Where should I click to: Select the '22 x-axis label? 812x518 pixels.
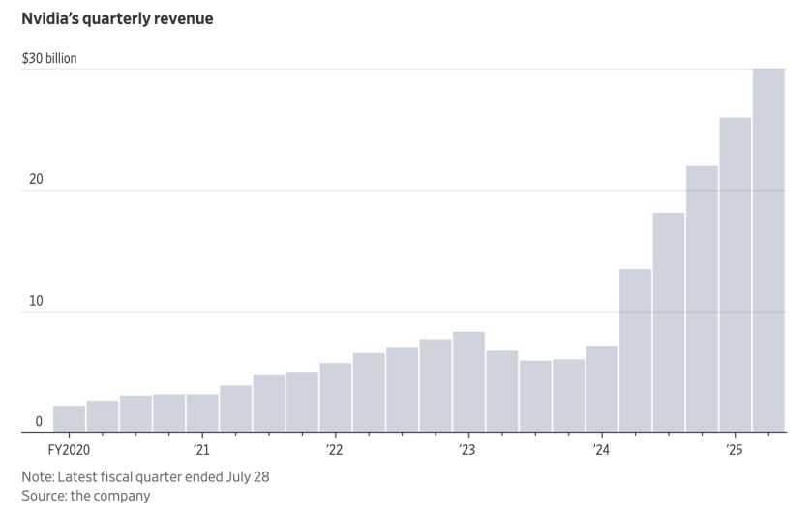335,450
